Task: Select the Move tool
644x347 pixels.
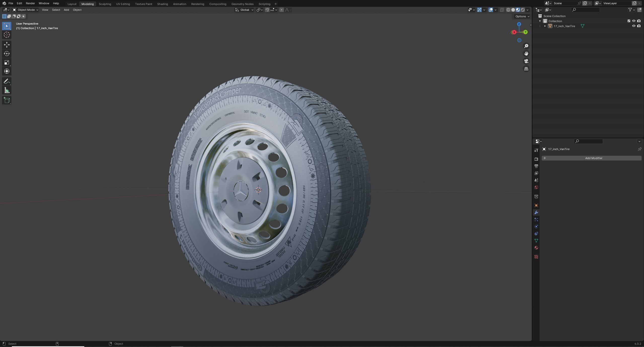Action: 7,45
